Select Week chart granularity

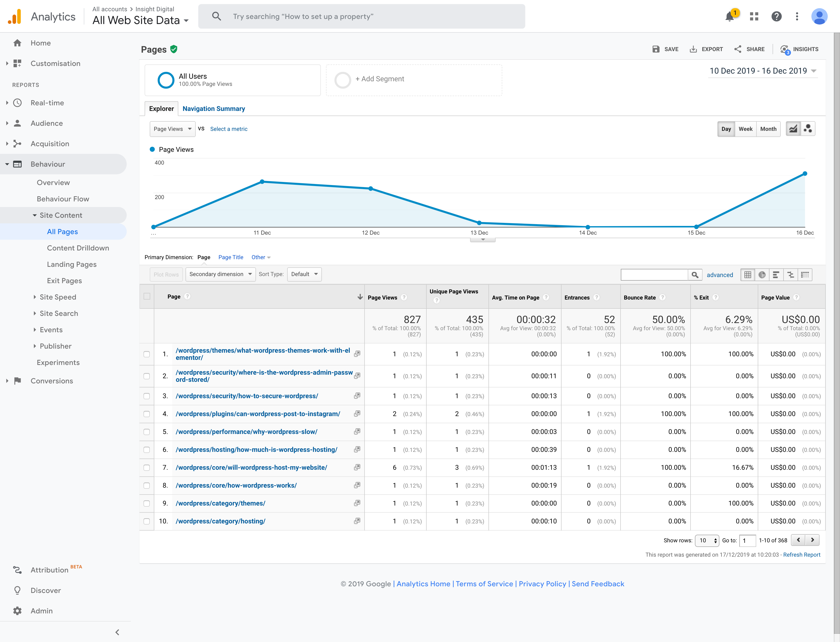[745, 129]
